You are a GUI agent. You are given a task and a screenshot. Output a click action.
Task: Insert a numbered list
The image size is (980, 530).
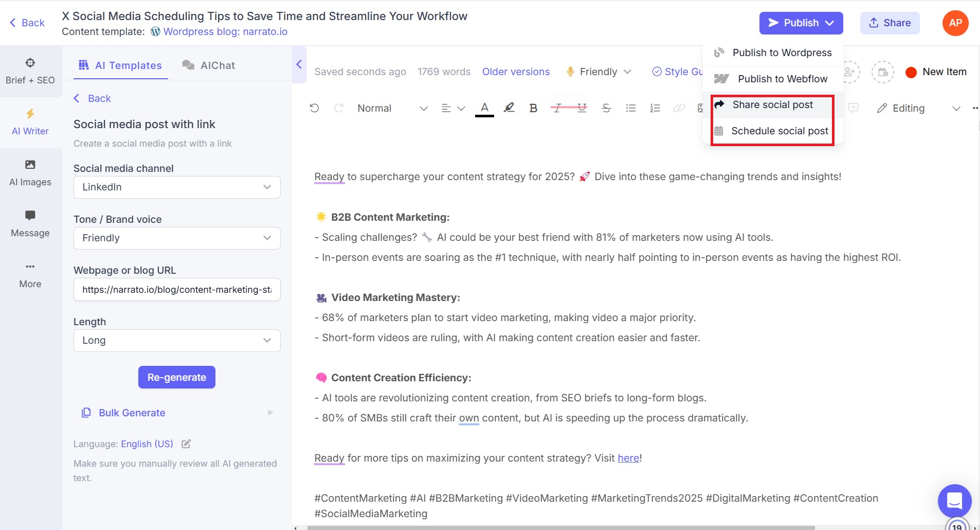(655, 108)
